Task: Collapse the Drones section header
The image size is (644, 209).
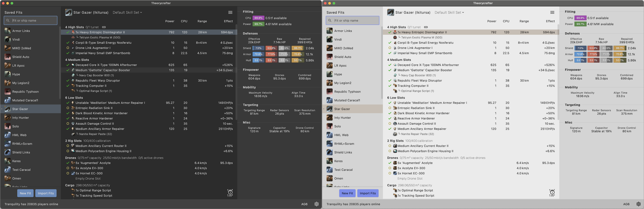Action: [71, 158]
